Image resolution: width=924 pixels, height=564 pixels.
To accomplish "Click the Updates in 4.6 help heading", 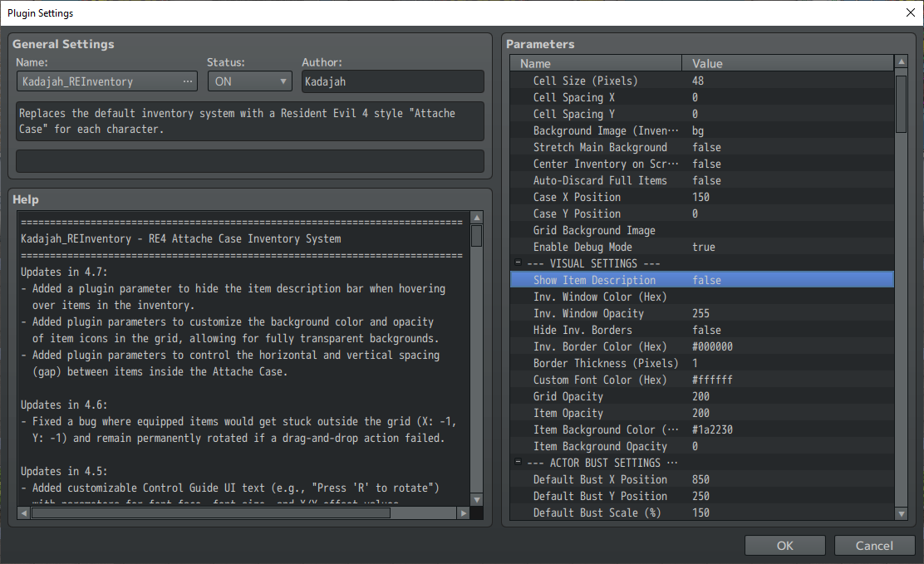I will click(64, 405).
